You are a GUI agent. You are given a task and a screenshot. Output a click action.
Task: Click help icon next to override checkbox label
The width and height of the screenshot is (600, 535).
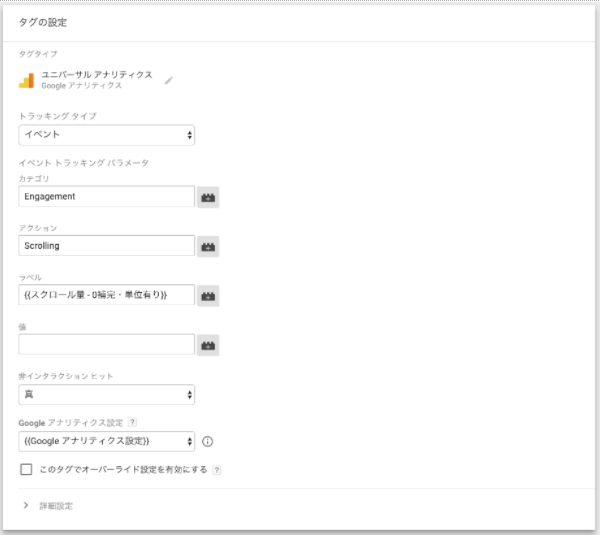(x=217, y=470)
